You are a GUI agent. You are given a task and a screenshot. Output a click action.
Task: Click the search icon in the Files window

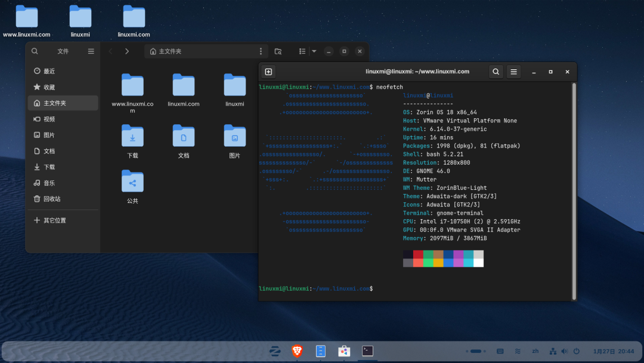(x=35, y=51)
